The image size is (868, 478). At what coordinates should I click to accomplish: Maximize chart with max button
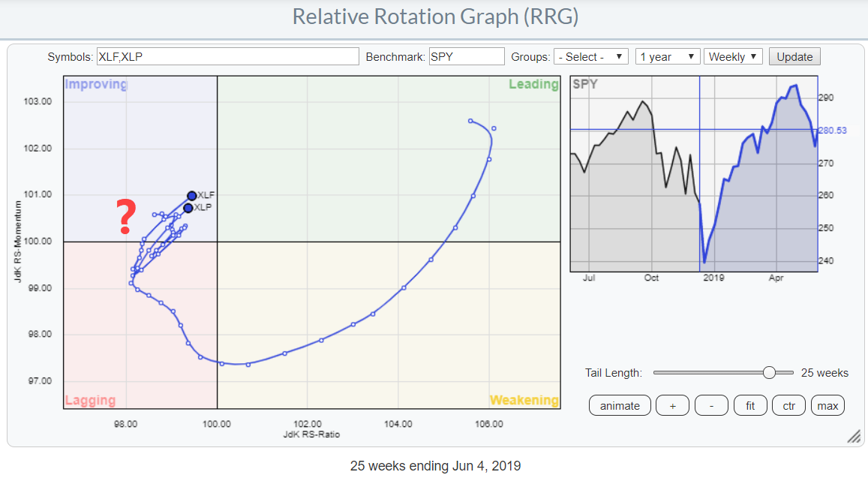coord(827,406)
